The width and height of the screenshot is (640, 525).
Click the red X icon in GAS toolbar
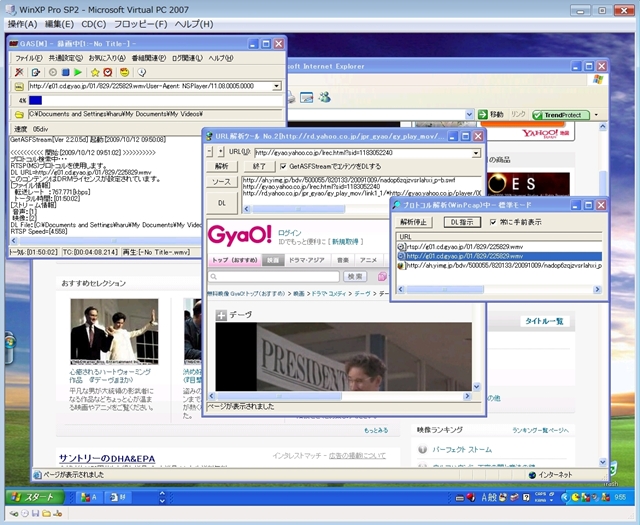(x=19, y=72)
